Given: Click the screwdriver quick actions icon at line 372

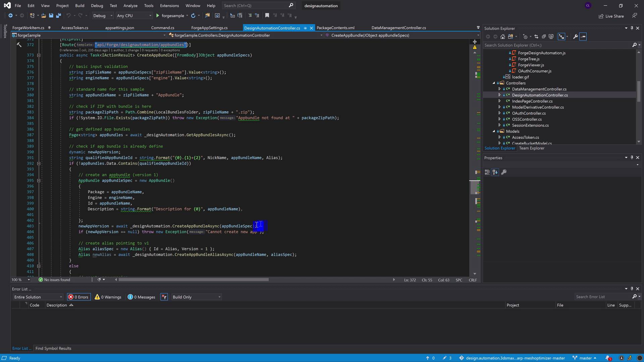Looking at the screenshot, I should click(19, 45).
